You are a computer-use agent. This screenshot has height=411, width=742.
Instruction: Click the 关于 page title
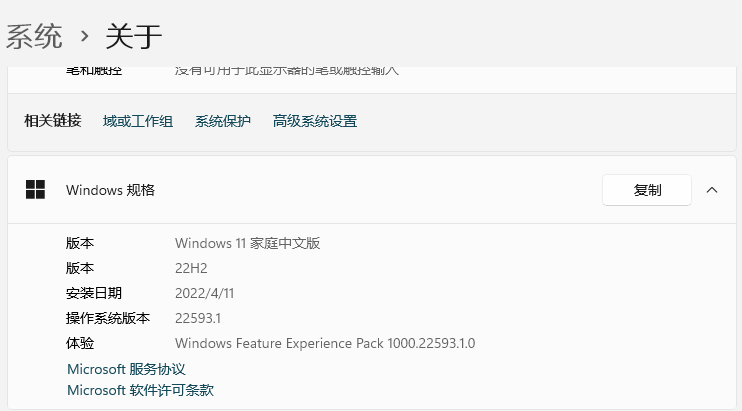133,36
